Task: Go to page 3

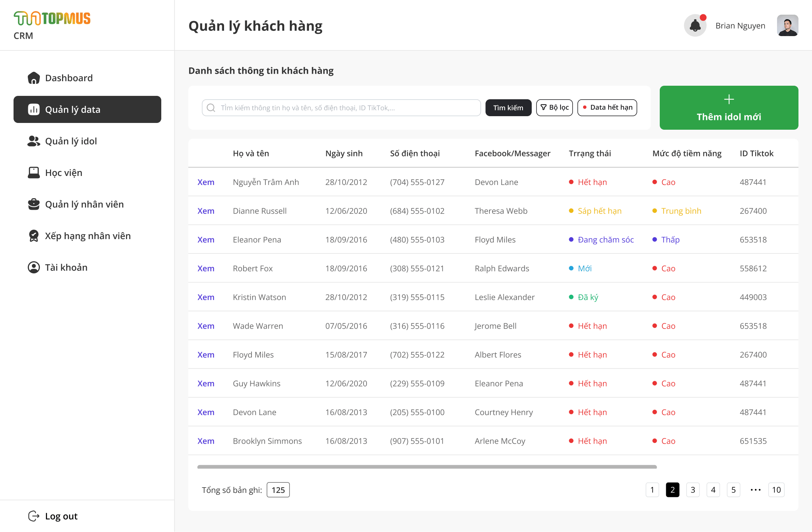Action: [x=693, y=490]
